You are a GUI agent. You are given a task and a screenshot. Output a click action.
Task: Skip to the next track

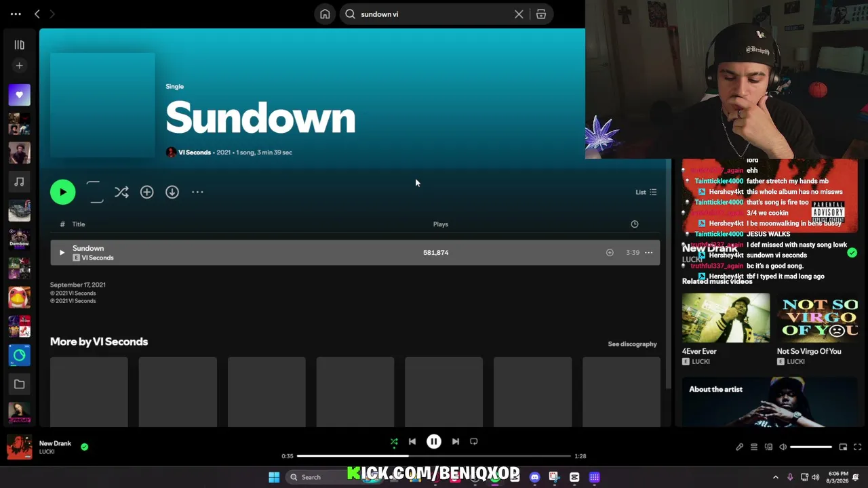(x=456, y=442)
